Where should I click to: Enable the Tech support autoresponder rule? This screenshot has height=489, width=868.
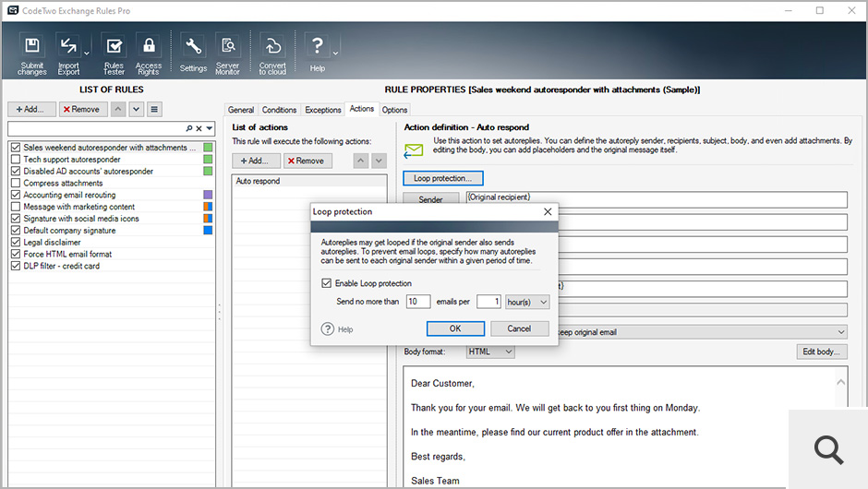(x=16, y=160)
